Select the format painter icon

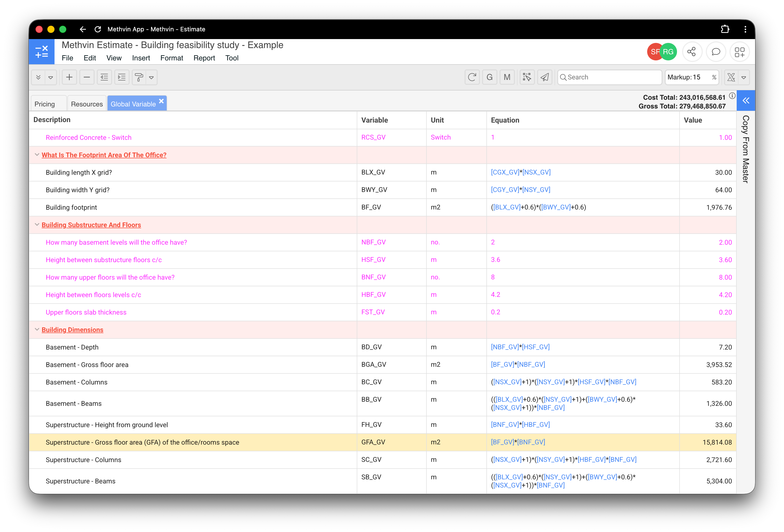click(x=139, y=77)
